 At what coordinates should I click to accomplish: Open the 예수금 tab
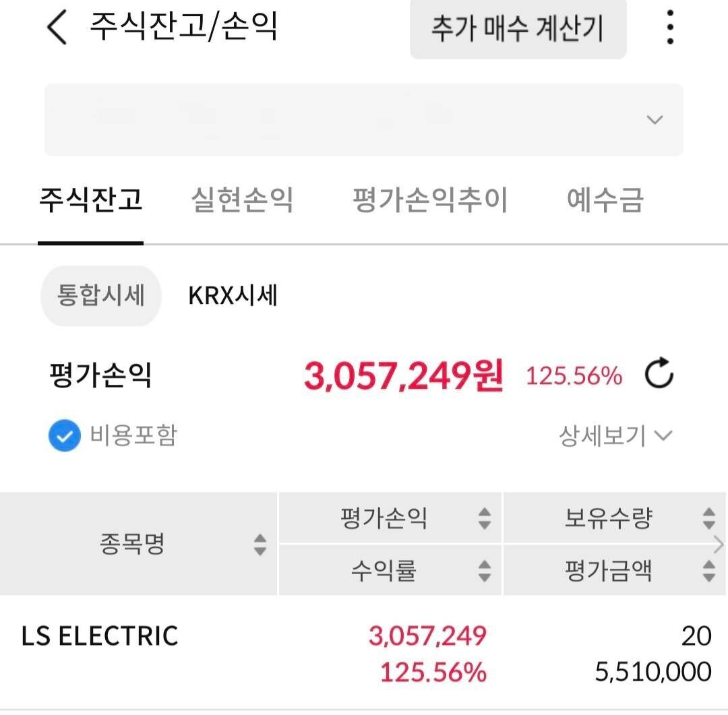click(x=605, y=198)
